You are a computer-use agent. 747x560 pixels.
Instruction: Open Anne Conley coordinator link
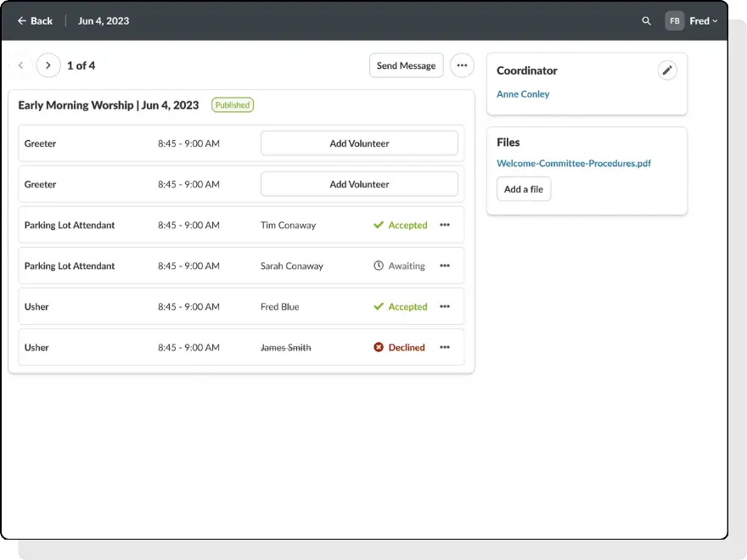pyautogui.click(x=523, y=94)
